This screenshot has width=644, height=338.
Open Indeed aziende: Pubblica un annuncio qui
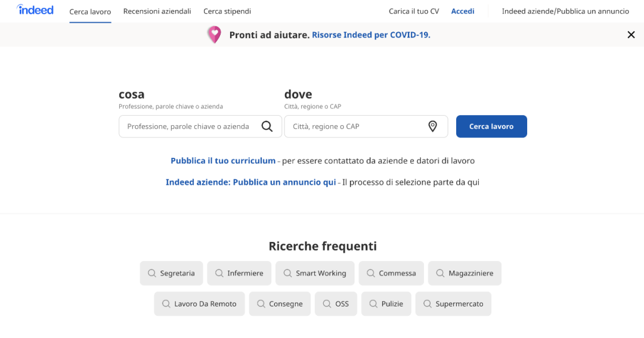(250, 182)
